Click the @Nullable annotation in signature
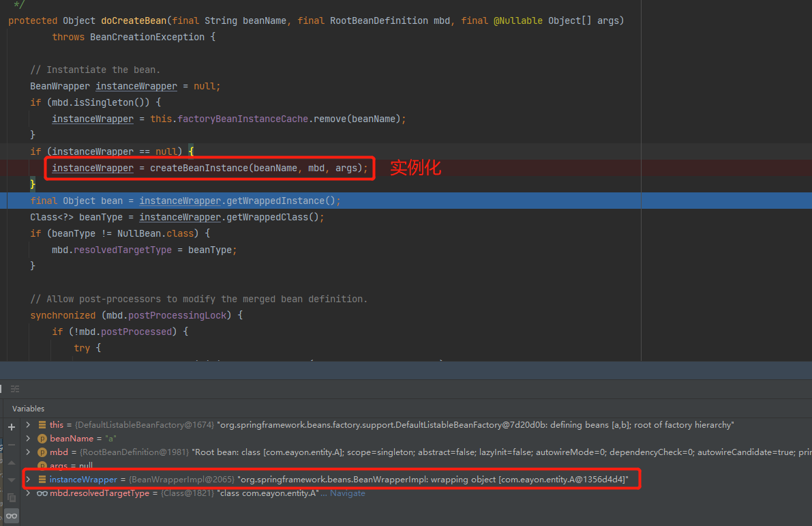 [518, 20]
